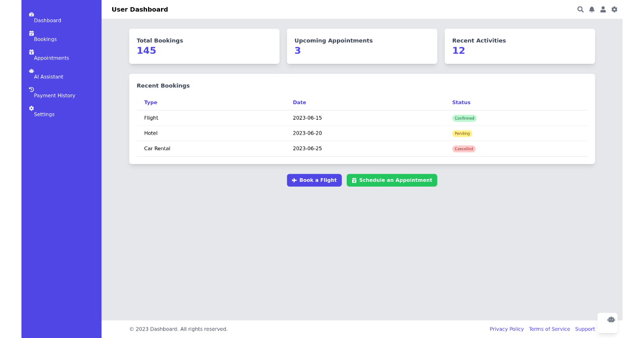Screen dimensions: 644x338
Task: Open the Bookings section from the sidebar
Action: 45,39
